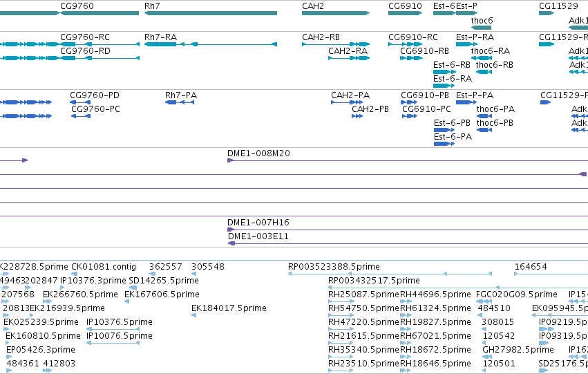Open the Est-P-PA feature
The image size is (588, 374).
(x=466, y=102)
